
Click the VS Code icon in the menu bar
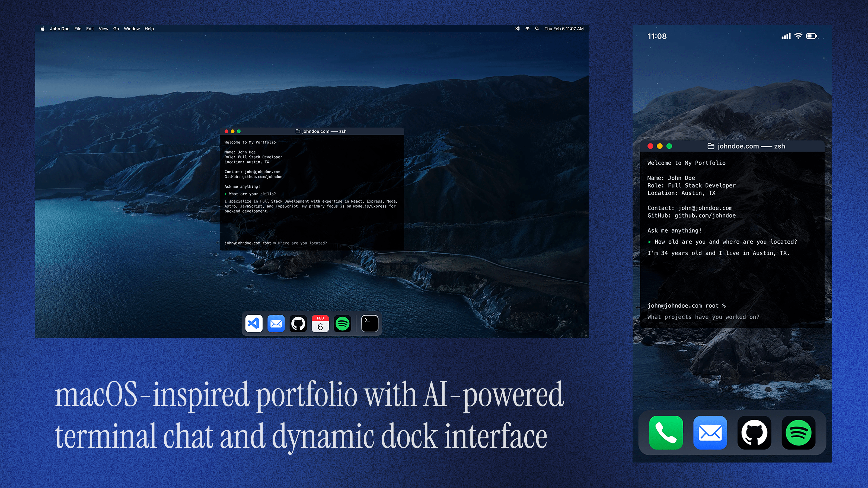(517, 29)
